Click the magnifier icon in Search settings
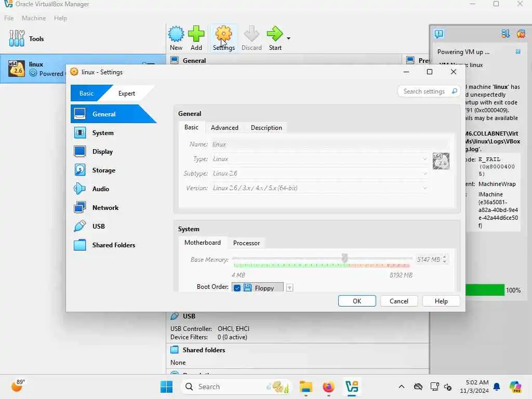 pyautogui.click(x=454, y=91)
